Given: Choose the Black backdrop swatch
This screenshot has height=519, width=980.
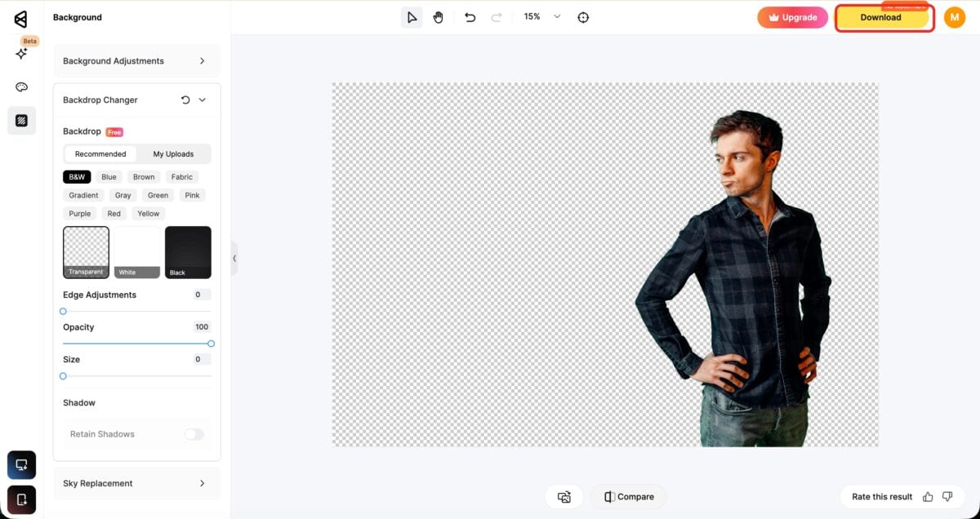Looking at the screenshot, I should (188, 251).
